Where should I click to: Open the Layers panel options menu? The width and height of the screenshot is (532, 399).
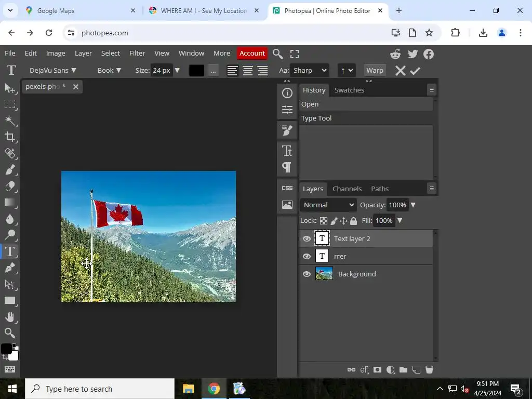432,189
